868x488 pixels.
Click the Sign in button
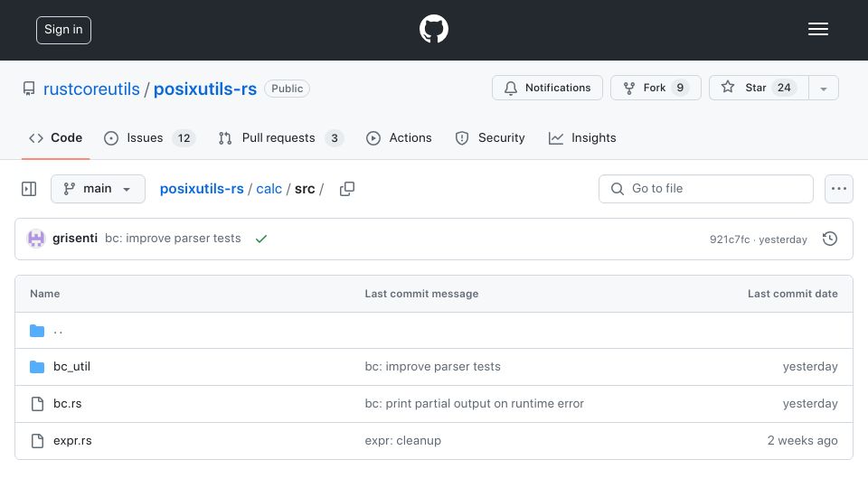(63, 30)
